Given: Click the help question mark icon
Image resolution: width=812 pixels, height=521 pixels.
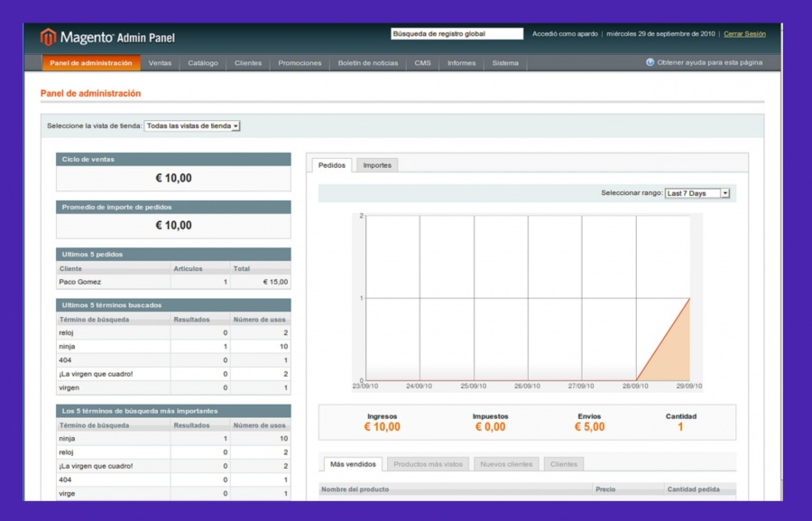Looking at the screenshot, I should [x=650, y=62].
